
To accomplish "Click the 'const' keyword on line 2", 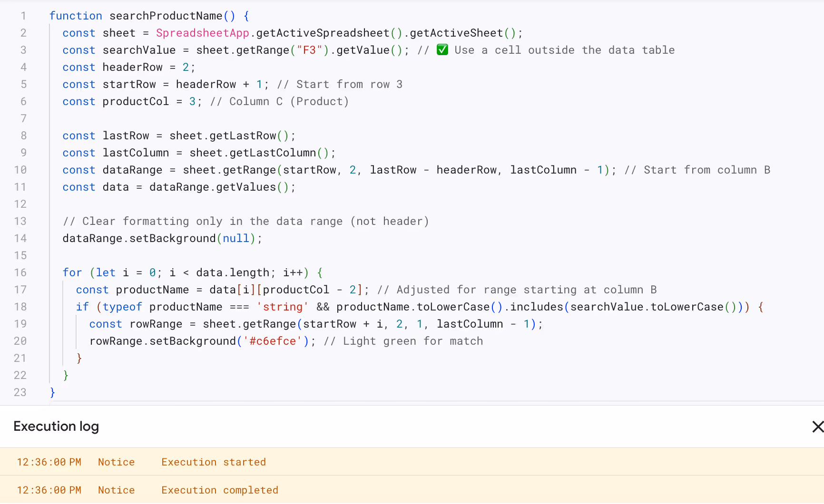I will [x=79, y=33].
